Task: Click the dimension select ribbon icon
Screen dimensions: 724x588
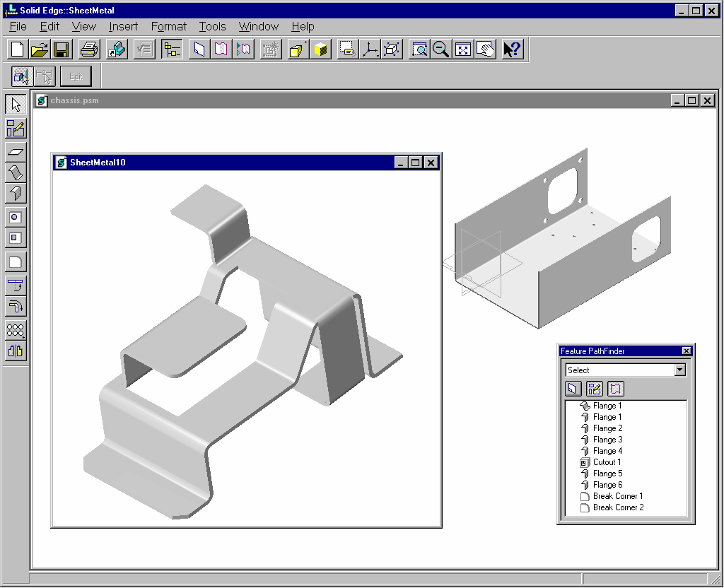Action: (x=45, y=76)
